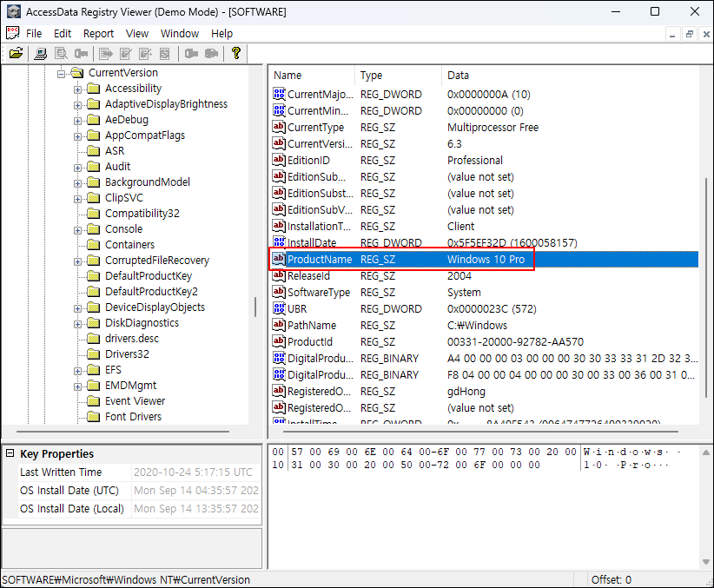The width and height of the screenshot is (714, 588).
Task: Select the Compatibility32 key
Action: click(x=142, y=213)
